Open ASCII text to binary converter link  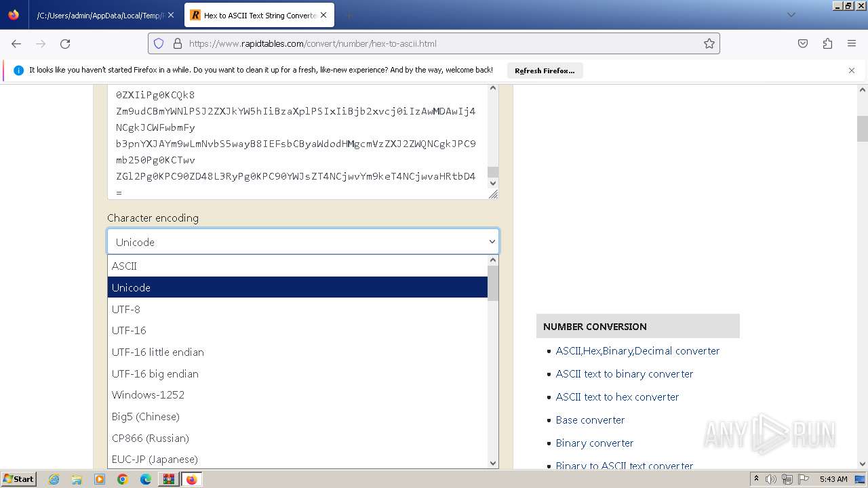625,373
